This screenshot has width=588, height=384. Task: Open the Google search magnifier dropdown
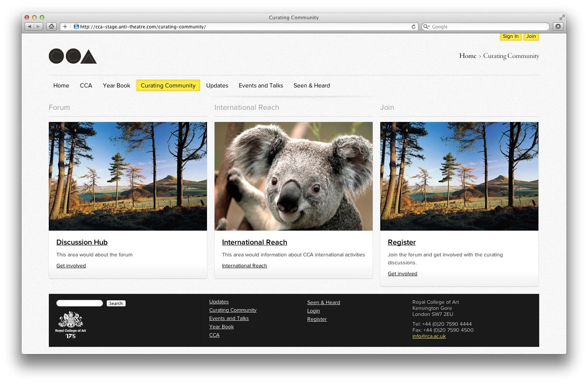click(426, 27)
